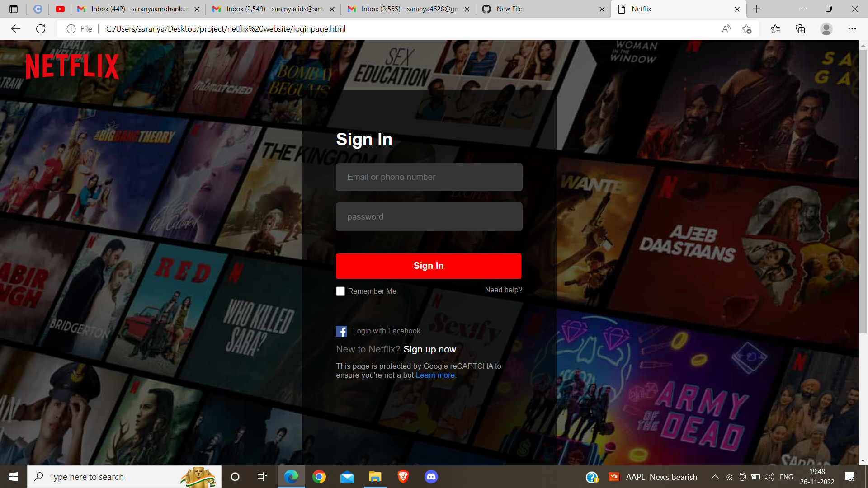Click the Netflix logo
Viewport: 868px width, 488px height.
tap(72, 66)
